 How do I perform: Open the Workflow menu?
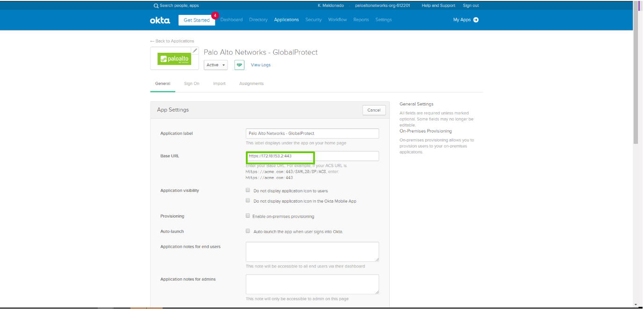click(337, 20)
